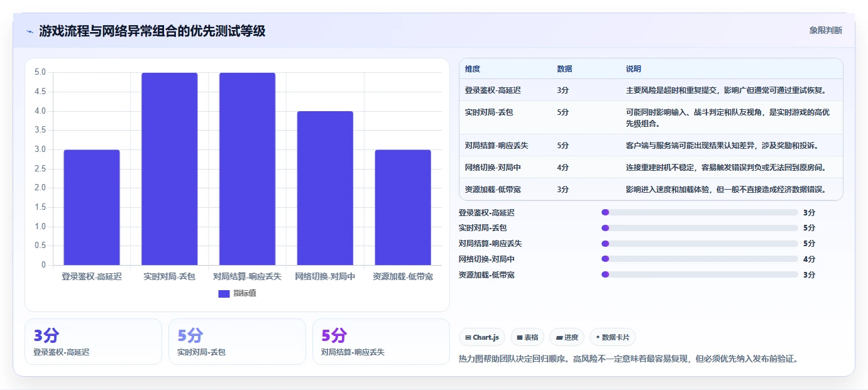Click the 登录鉴权-高延迟 progress bar
This screenshot has width=868, height=390.
700,212
